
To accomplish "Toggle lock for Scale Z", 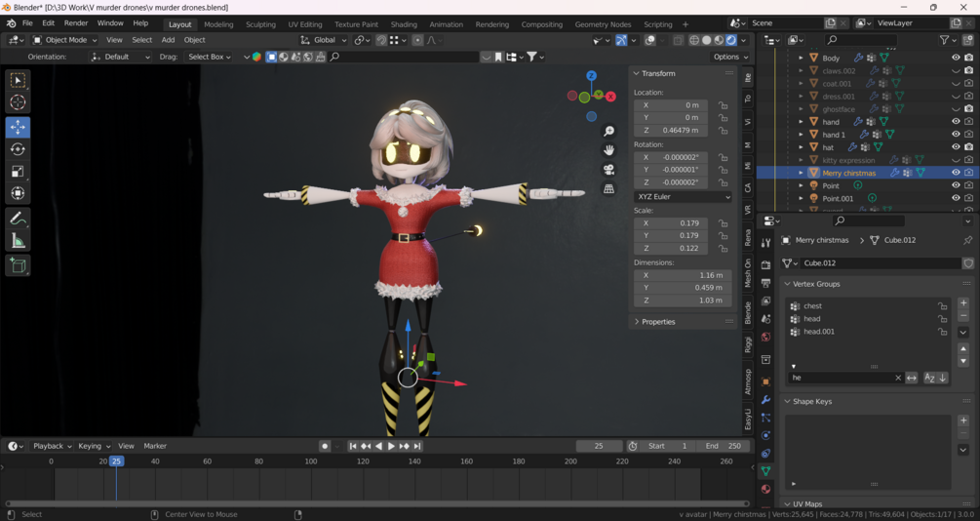I will point(723,248).
